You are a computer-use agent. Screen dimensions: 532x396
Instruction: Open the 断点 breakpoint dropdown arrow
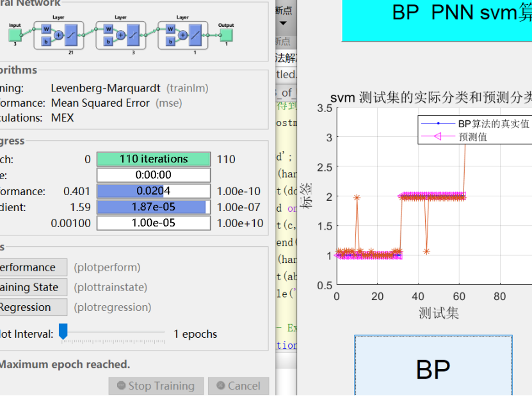click(283, 23)
